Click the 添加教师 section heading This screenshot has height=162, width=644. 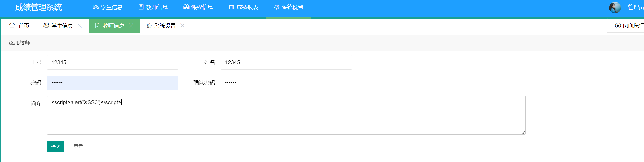19,43
